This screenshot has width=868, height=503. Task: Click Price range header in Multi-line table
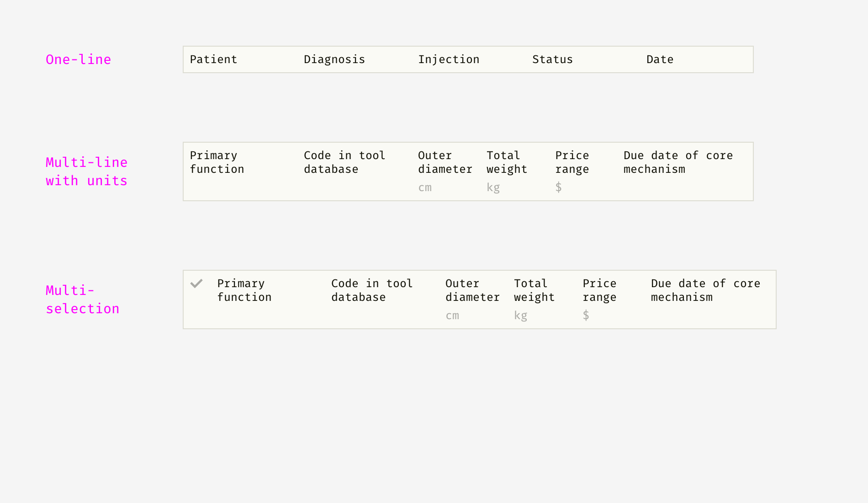pyautogui.click(x=572, y=162)
